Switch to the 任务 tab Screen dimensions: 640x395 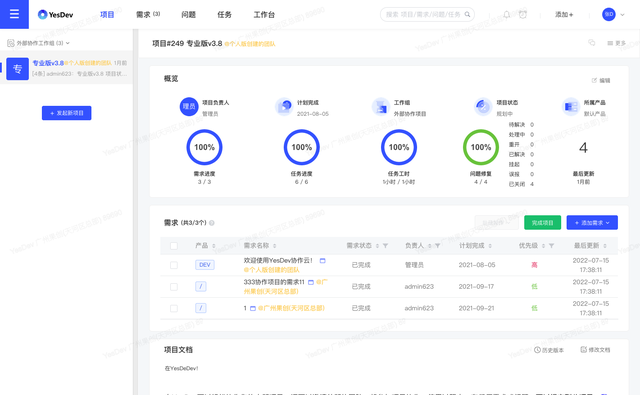point(224,15)
